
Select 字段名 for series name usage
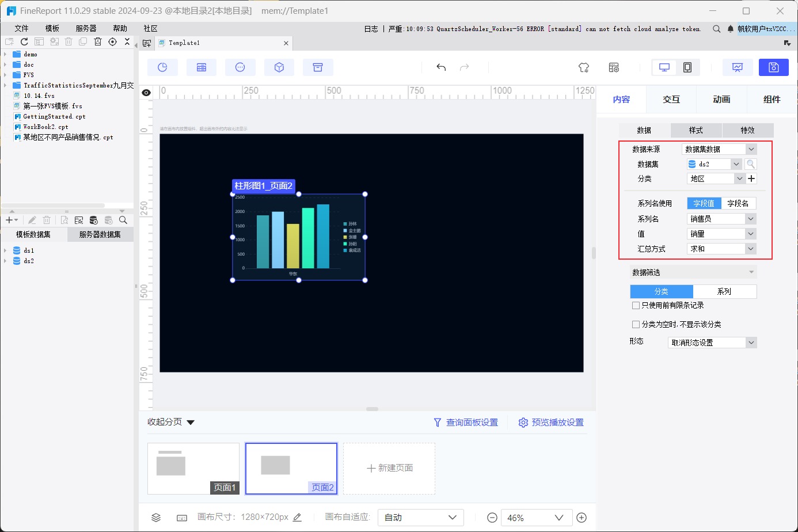pyautogui.click(x=738, y=203)
